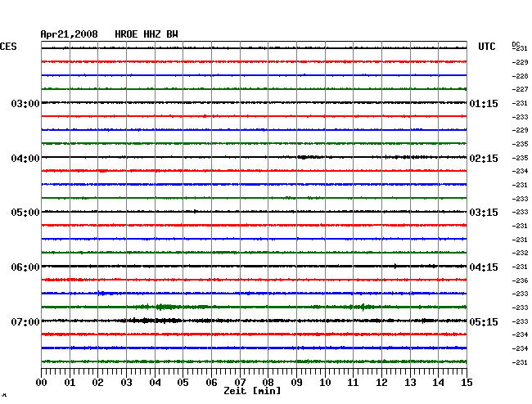Select the 03:00 local time label
Viewport: 532px width, 404px height.
pos(25,103)
